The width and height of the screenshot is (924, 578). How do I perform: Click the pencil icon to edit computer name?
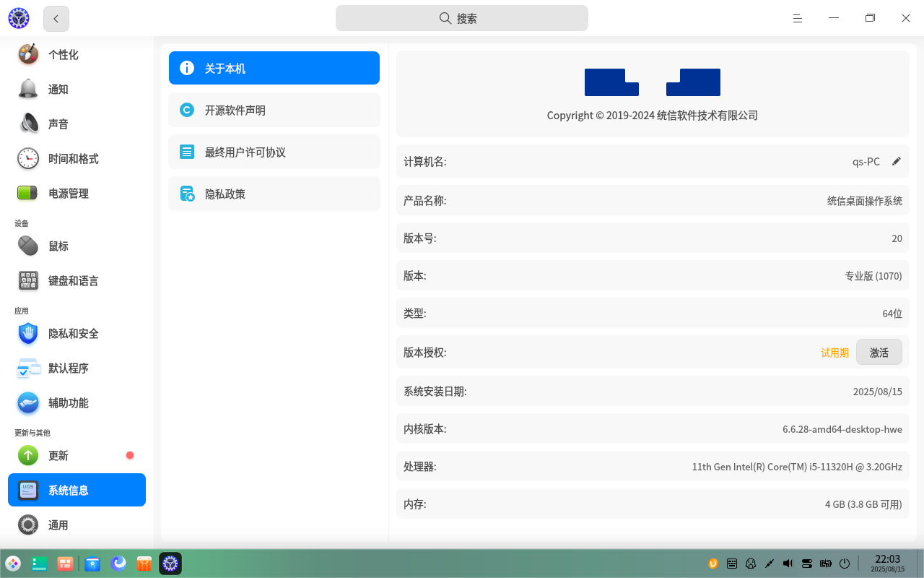pos(897,162)
